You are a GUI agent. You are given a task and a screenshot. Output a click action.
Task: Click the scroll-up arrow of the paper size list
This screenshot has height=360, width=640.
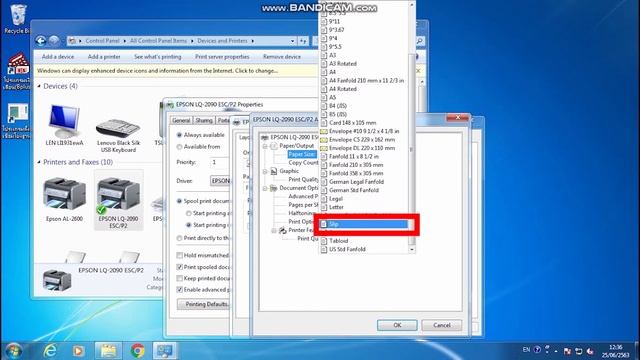click(x=412, y=5)
